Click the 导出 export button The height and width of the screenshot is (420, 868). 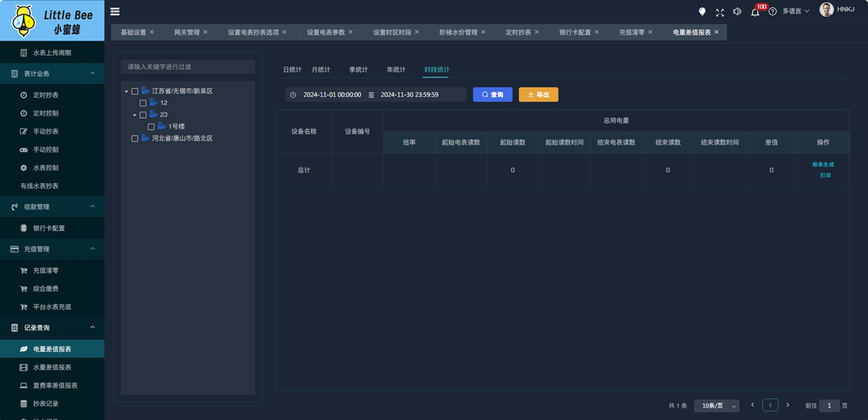pyautogui.click(x=538, y=95)
